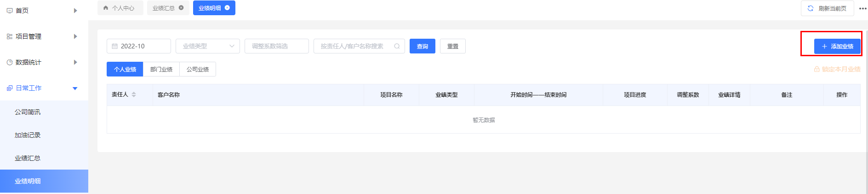Close the 业绩汇总 tab

(181, 8)
